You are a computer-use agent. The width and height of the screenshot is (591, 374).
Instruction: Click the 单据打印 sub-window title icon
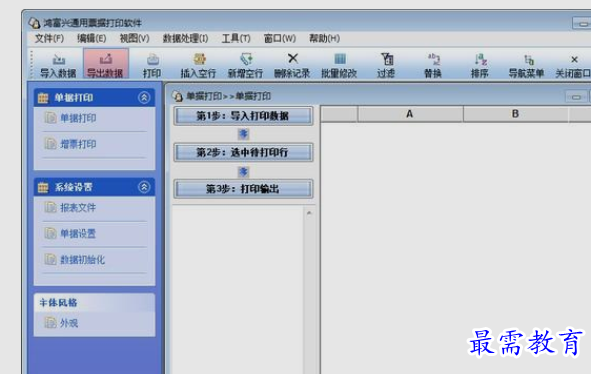click(178, 96)
